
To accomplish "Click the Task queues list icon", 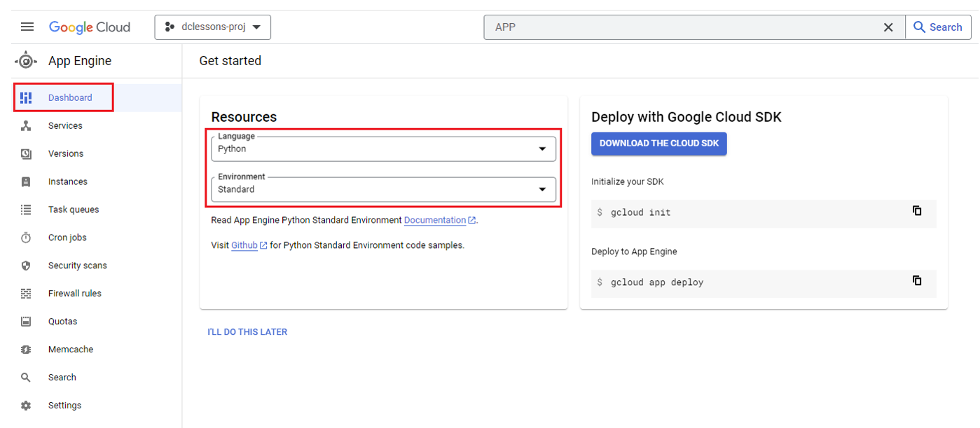I will coord(26,210).
